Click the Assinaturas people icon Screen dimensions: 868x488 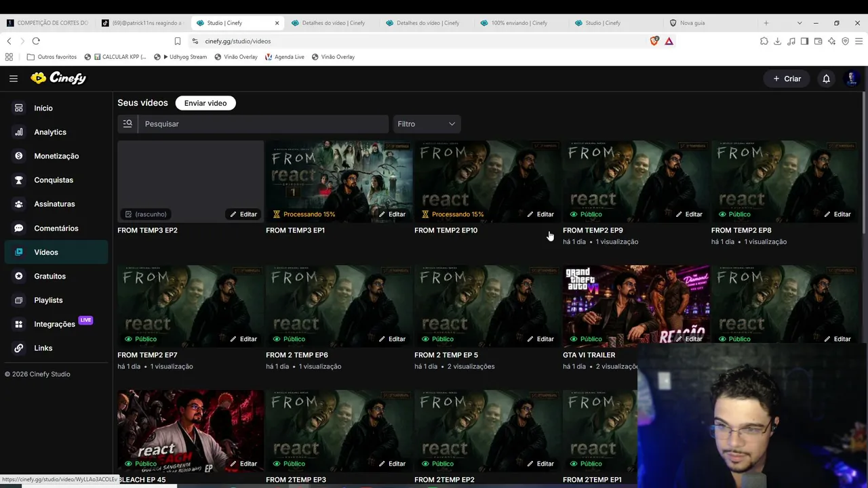pyautogui.click(x=19, y=204)
